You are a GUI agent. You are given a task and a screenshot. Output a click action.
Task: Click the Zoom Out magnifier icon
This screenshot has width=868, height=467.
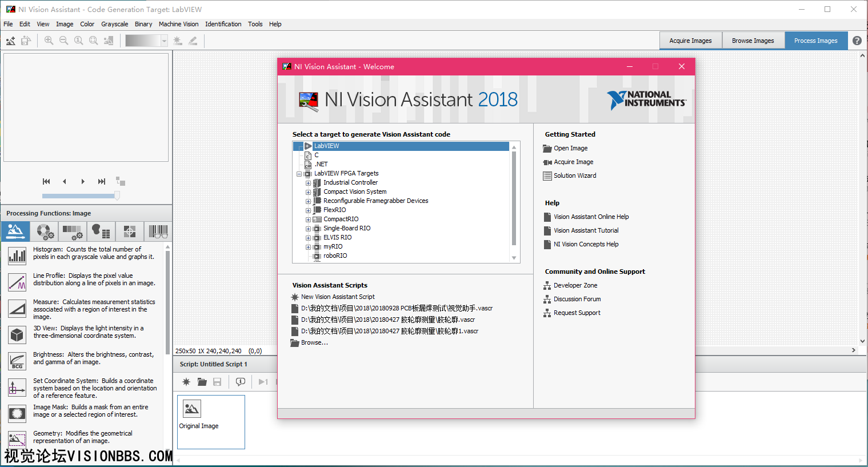[x=63, y=41]
